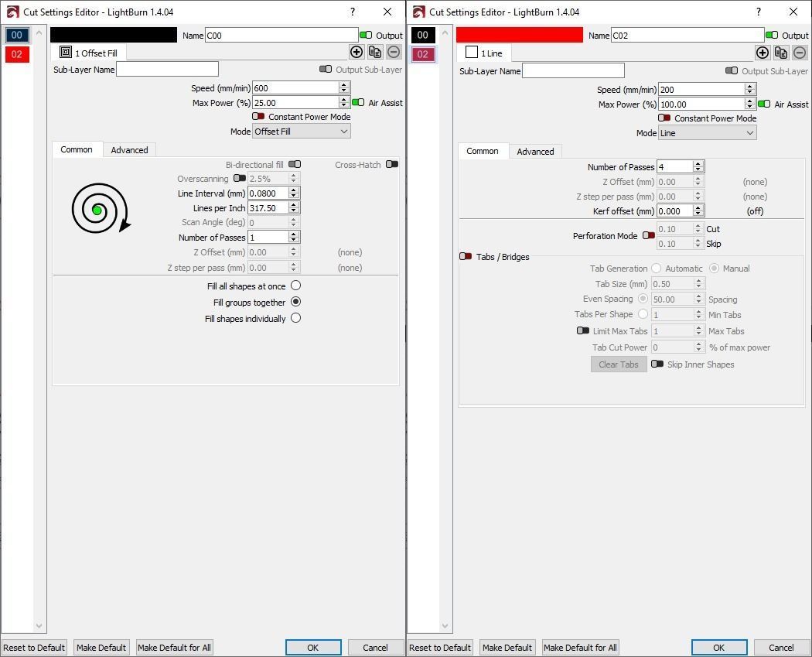Adjust Lines per Inch spinner arrows

pyautogui.click(x=294, y=207)
